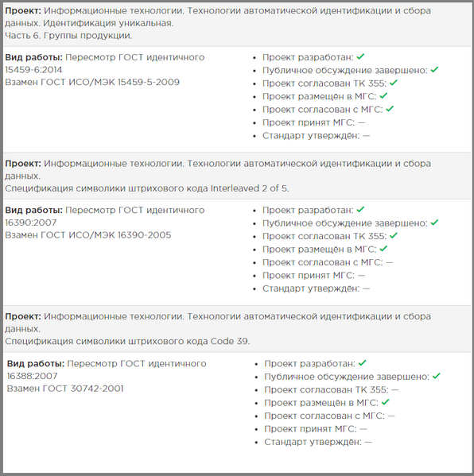Viewport: 474px width, 476px height.
Task: Click standard number '16388:2007' text
Action: pyautogui.click(x=32, y=376)
